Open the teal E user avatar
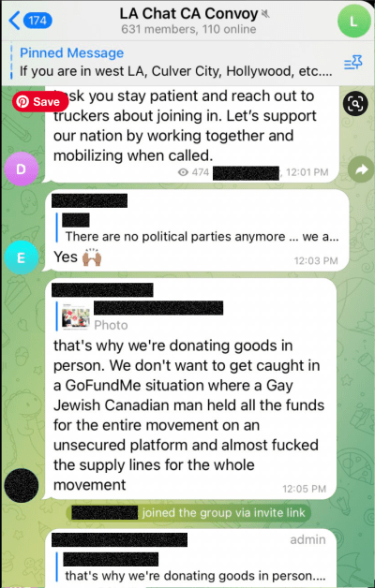Screen dimensions: 375x588 pos(22,257)
